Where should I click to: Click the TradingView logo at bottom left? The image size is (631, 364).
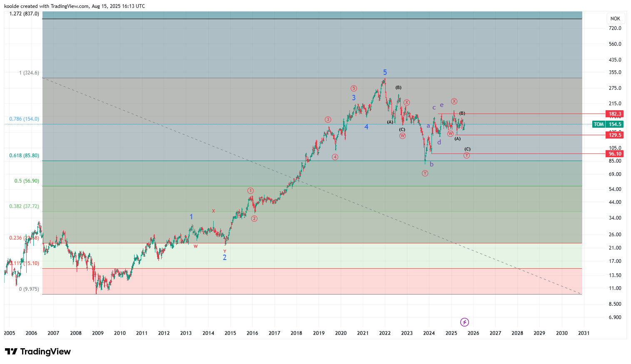tap(38, 352)
